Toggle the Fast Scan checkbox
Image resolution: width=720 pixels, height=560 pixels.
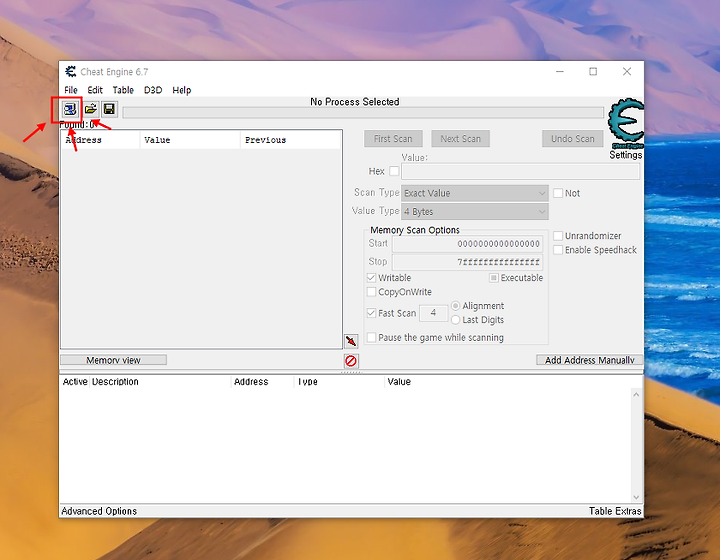371,313
